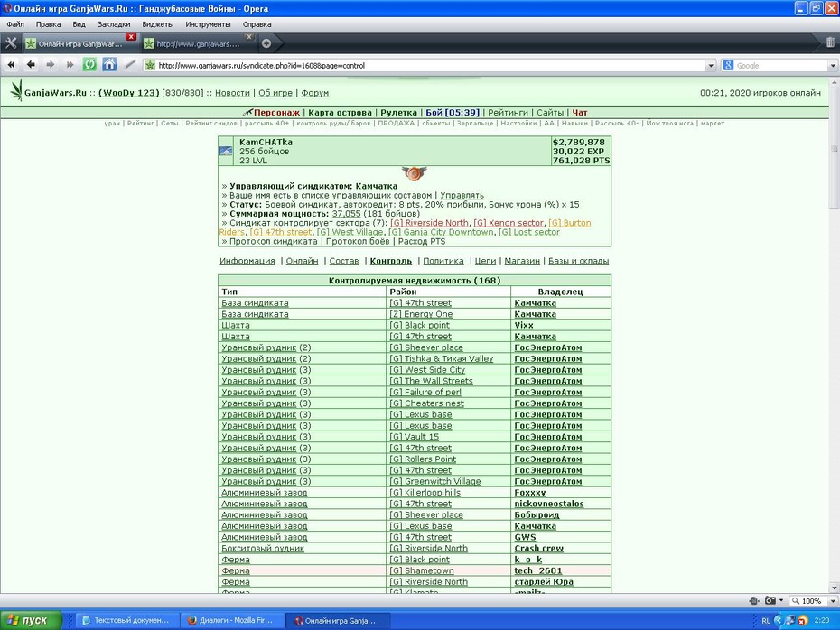Click the Opera reload page icon
The height and width of the screenshot is (630, 840).
(89, 65)
